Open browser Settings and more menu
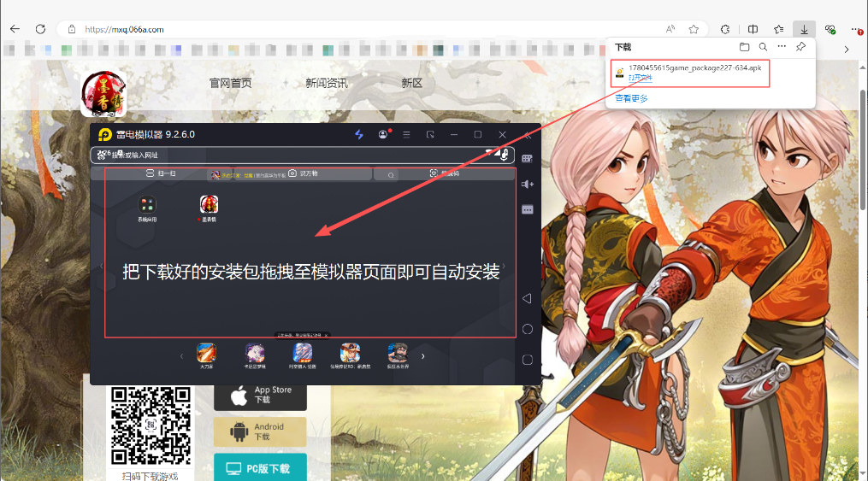This screenshot has height=481, width=868. [x=856, y=29]
